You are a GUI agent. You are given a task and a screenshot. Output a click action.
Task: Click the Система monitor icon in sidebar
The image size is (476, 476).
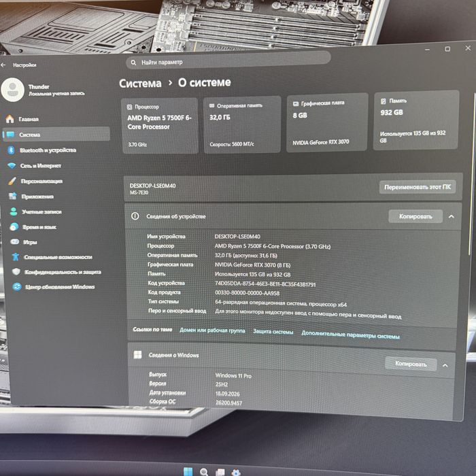10,135
